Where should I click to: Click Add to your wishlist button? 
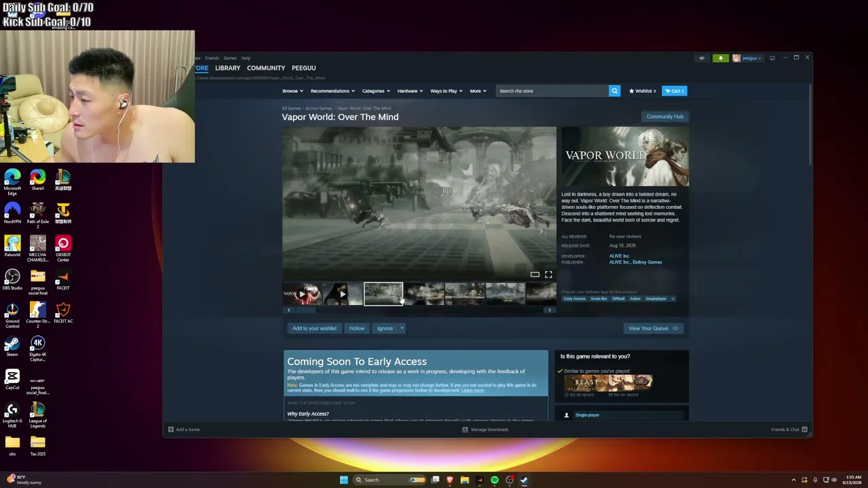click(314, 328)
